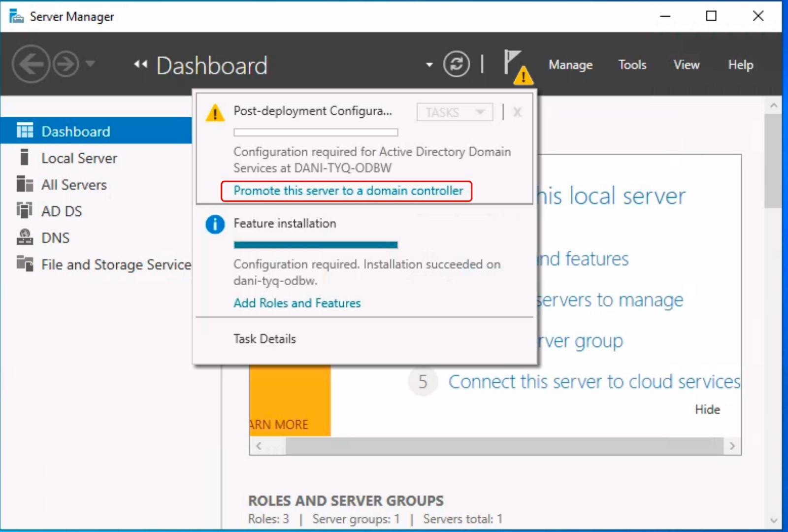Open the Manage menu

[570, 65]
